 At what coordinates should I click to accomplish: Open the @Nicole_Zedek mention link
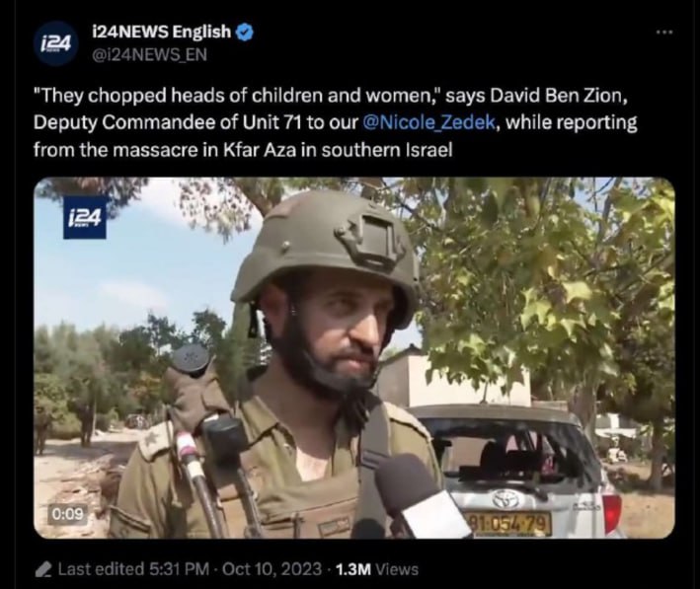[429, 122]
